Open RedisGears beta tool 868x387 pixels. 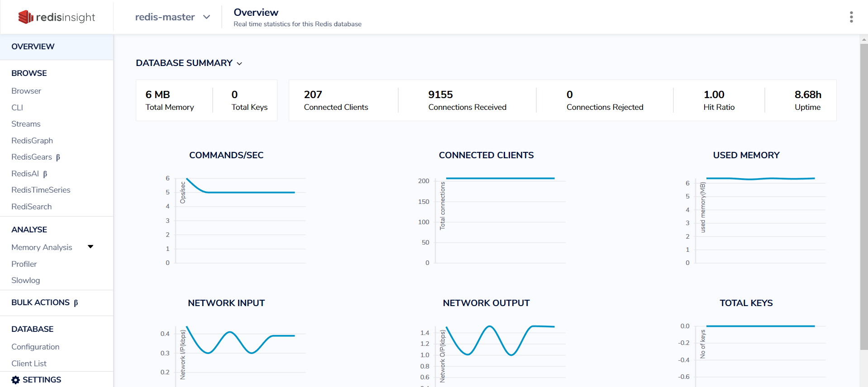(x=36, y=157)
